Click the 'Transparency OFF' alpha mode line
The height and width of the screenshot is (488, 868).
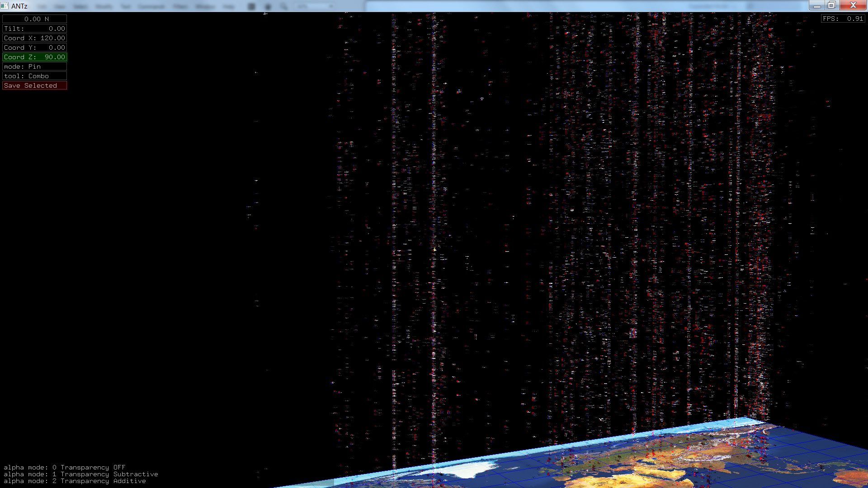tap(65, 467)
